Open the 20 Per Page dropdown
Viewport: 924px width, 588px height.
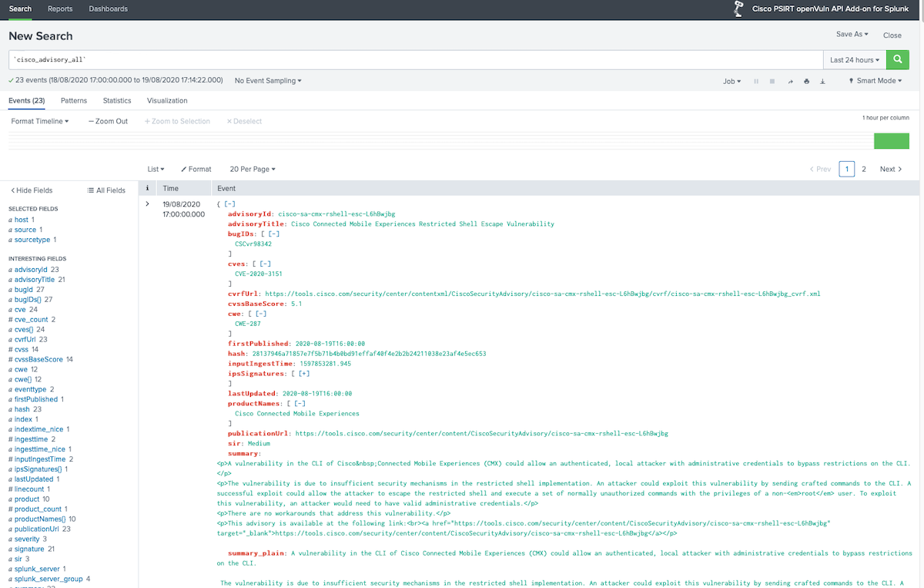point(253,169)
